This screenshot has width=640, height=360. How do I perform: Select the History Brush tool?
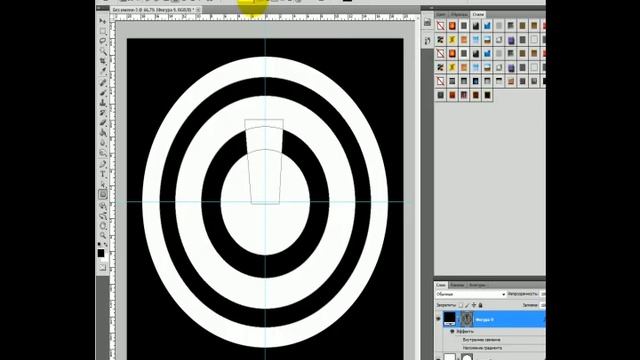(x=103, y=113)
